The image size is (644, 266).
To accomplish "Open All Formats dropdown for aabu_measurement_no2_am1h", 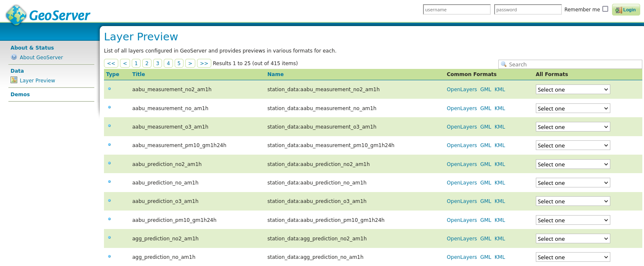I will [x=573, y=90].
